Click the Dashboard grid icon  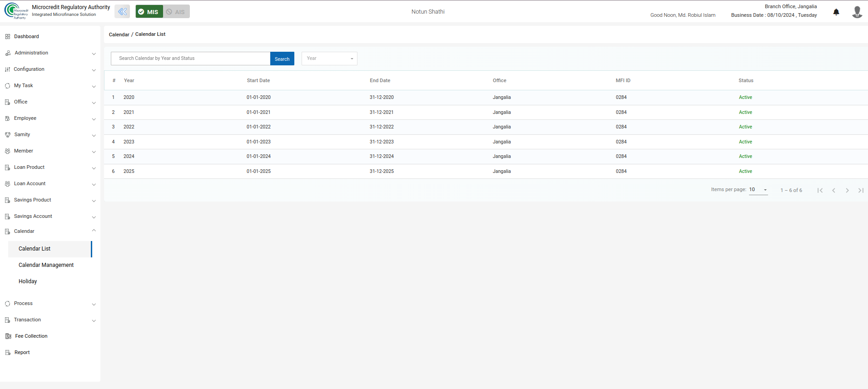(x=8, y=36)
